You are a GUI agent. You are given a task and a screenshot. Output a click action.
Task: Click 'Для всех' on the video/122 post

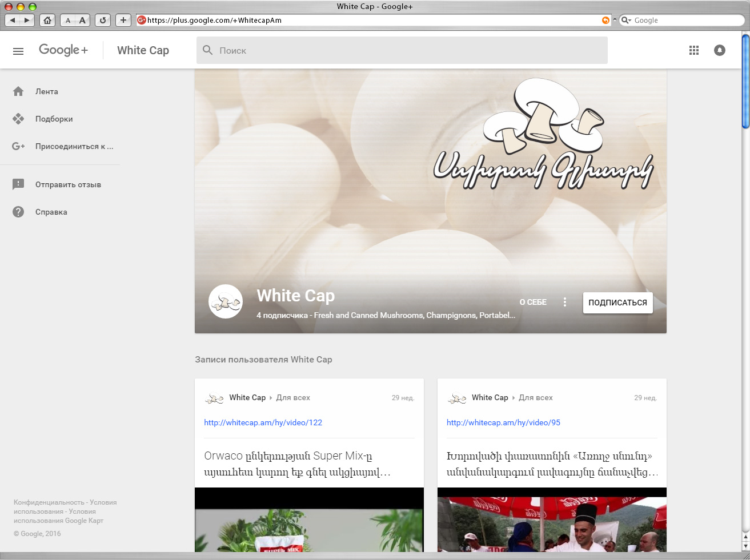(x=293, y=397)
